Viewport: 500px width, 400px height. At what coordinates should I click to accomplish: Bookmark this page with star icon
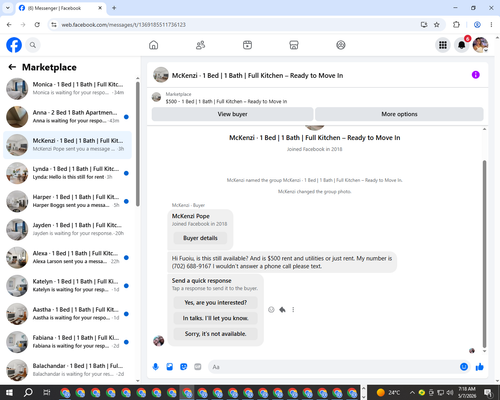click(x=437, y=25)
